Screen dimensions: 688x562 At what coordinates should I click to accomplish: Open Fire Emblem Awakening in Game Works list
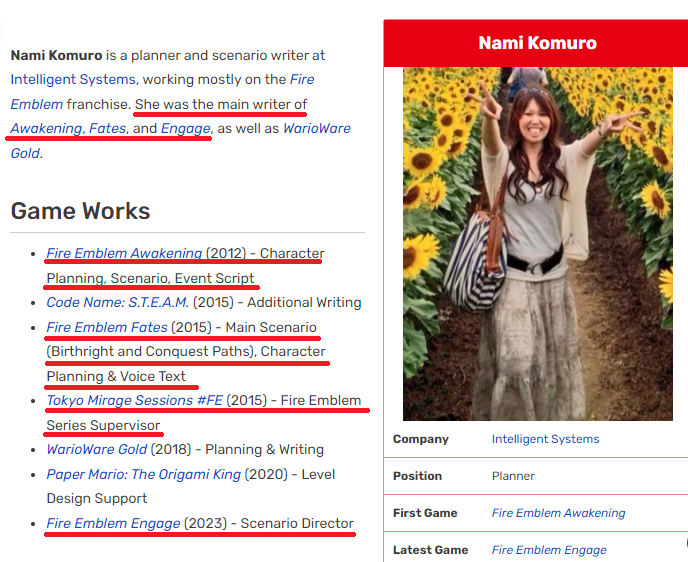point(124,253)
